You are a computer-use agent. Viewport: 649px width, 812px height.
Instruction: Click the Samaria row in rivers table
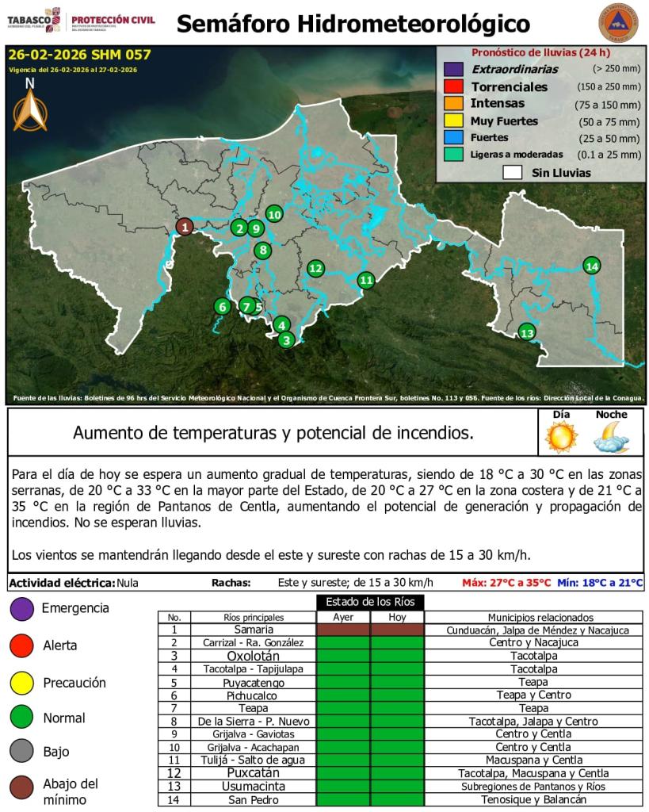pos(253,630)
